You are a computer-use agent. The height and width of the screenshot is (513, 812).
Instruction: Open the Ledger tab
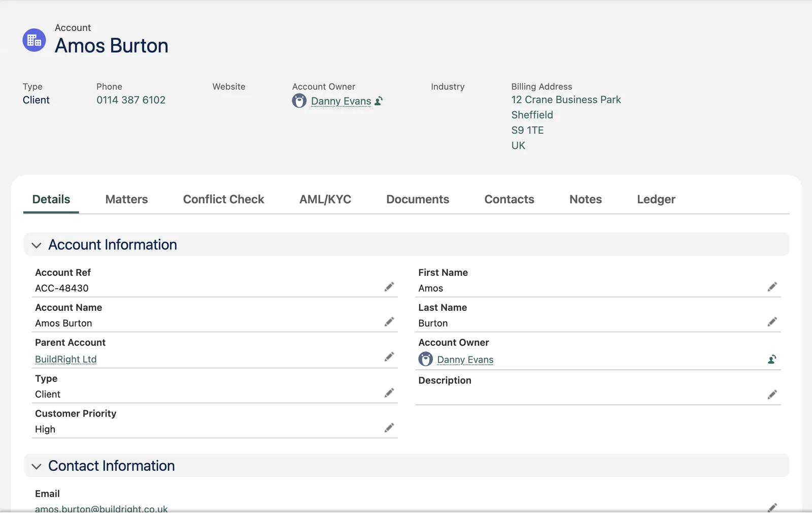click(x=656, y=200)
